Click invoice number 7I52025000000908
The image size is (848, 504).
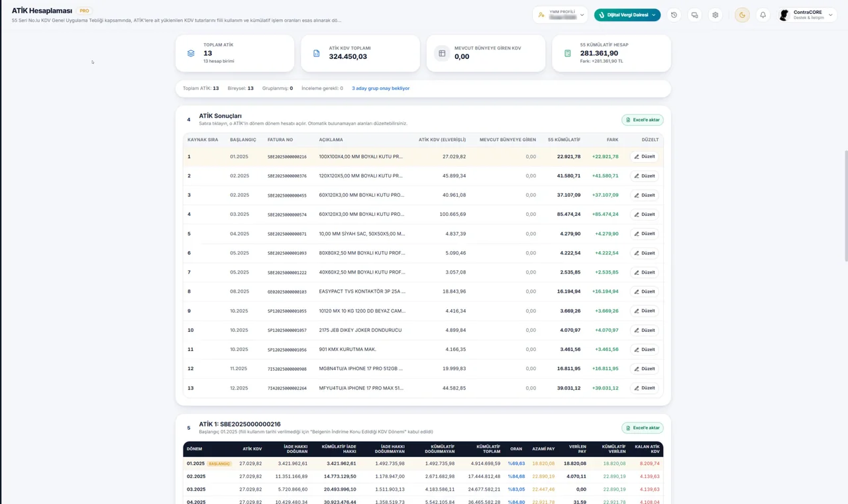[287, 369]
